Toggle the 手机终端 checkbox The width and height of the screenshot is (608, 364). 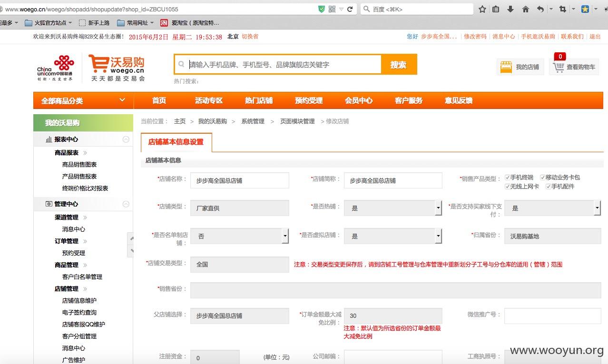pyautogui.click(x=507, y=177)
